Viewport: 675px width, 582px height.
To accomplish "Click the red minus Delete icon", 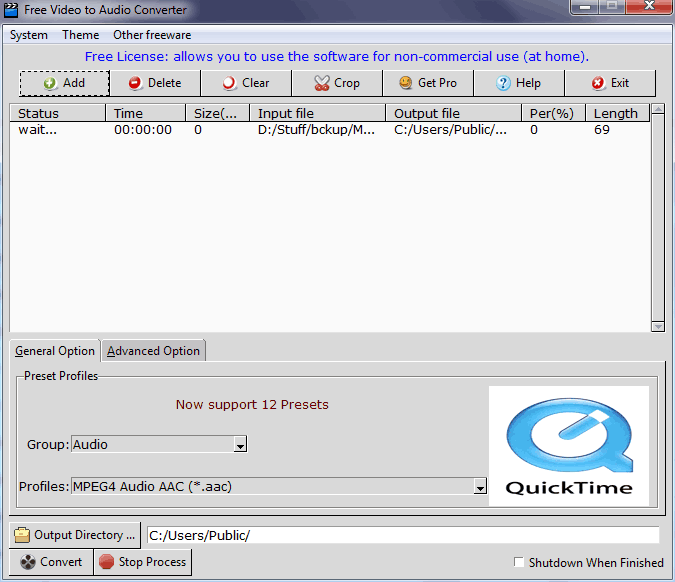I will click(135, 83).
